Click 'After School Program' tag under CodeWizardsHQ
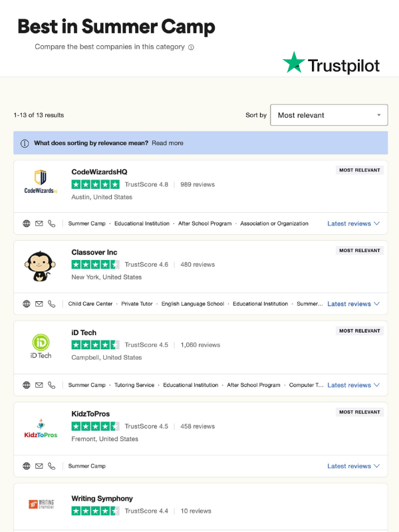 [205, 223]
